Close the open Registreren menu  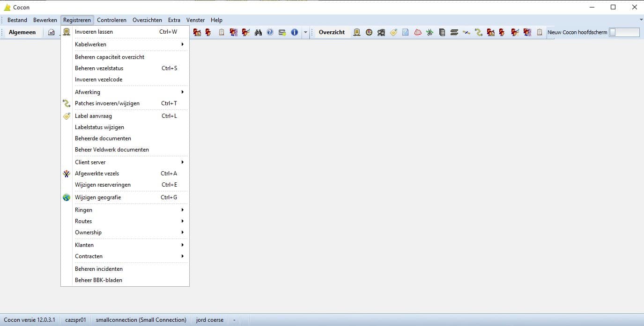77,20
